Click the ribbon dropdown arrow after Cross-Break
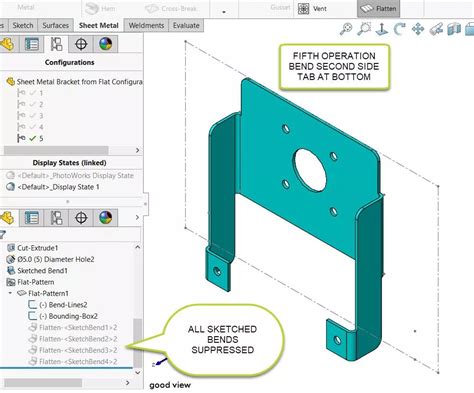474x393 pixels. 224,12
